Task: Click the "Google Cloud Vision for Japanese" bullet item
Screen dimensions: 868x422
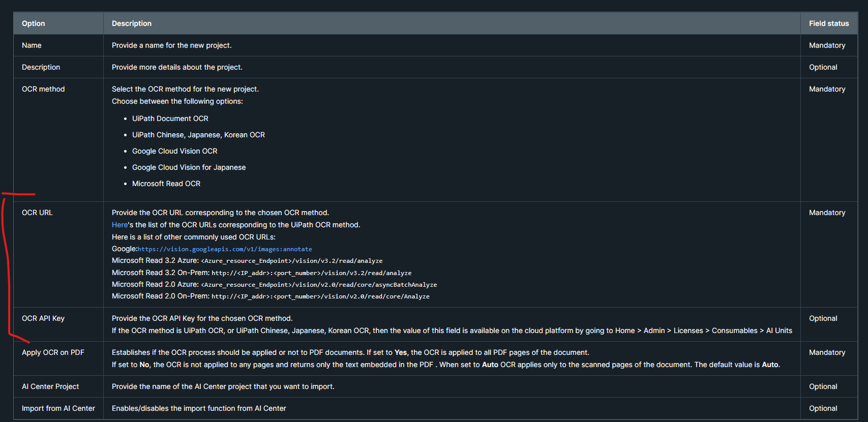Action: tap(189, 167)
